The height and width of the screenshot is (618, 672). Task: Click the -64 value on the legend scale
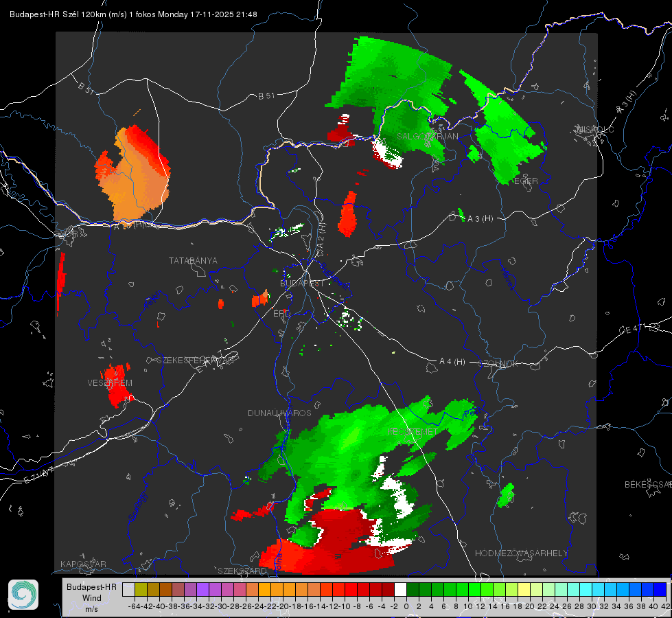[134, 606]
